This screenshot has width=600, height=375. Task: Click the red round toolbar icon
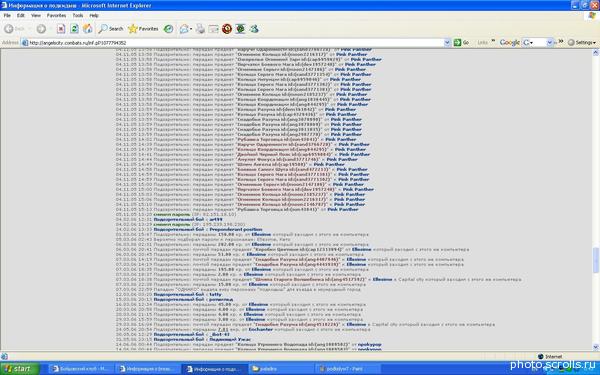click(x=227, y=29)
